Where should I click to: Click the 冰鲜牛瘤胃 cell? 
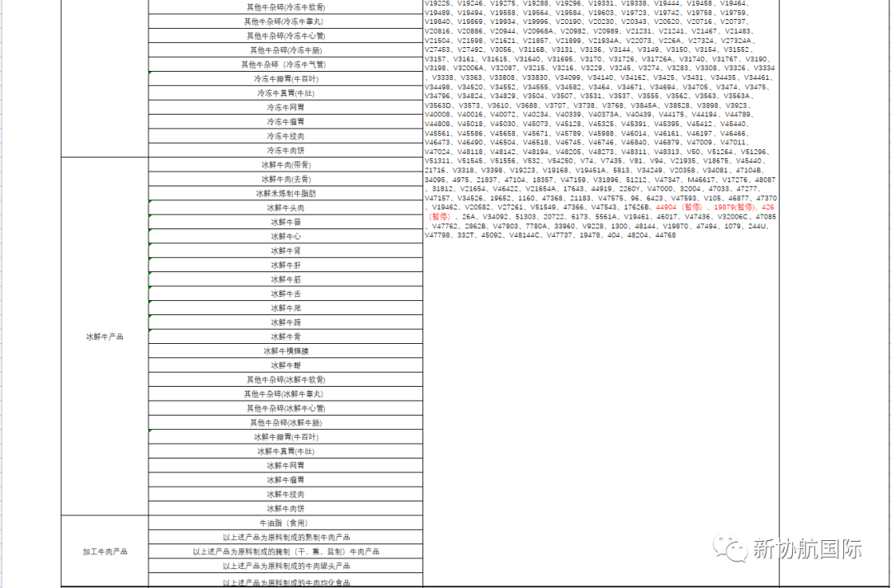(285, 479)
